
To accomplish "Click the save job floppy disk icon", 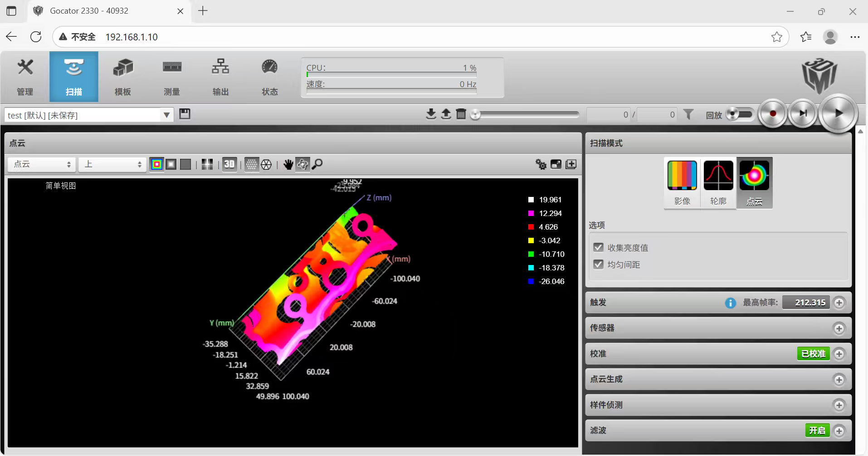I will [185, 114].
